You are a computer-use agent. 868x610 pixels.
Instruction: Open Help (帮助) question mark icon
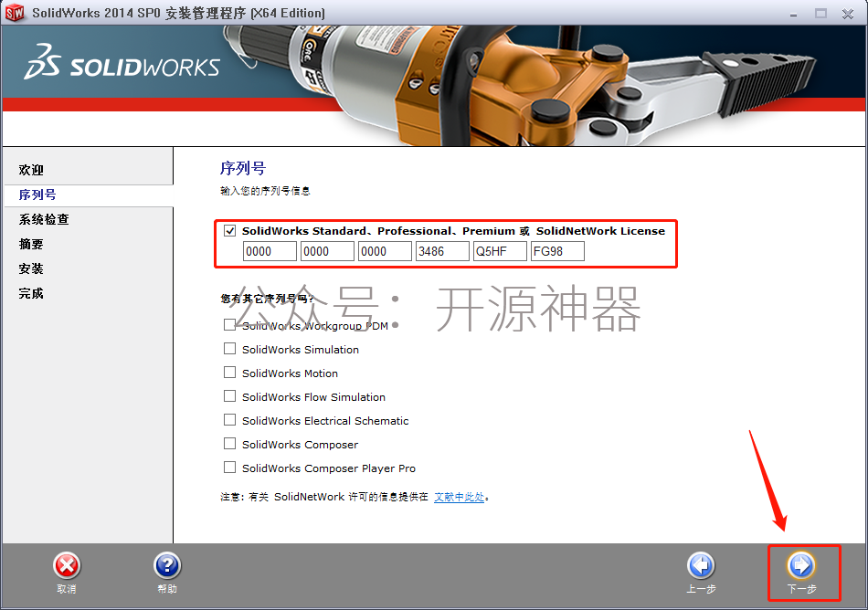[x=167, y=566]
